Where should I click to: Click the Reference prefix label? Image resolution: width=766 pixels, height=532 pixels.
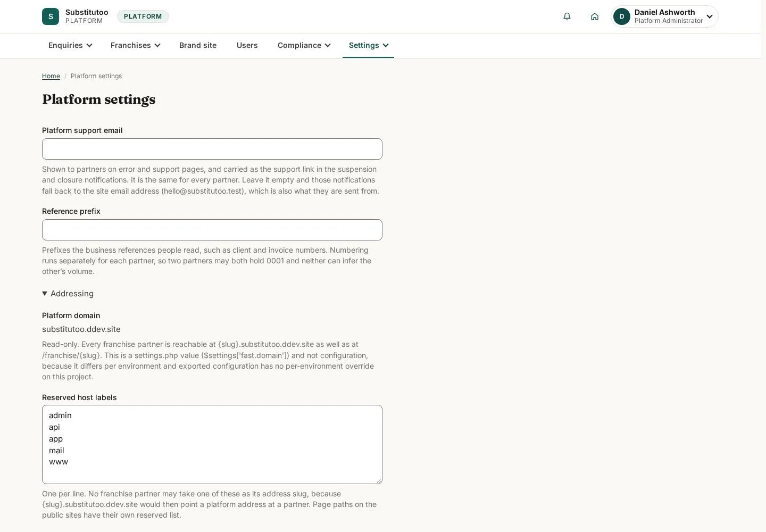[x=71, y=211]
